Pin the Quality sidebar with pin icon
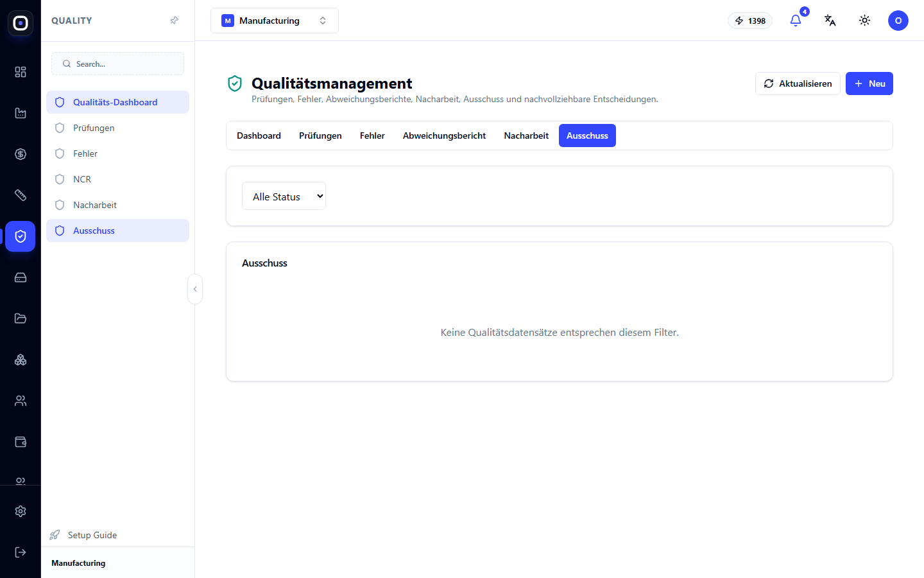 tap(174, 21)
